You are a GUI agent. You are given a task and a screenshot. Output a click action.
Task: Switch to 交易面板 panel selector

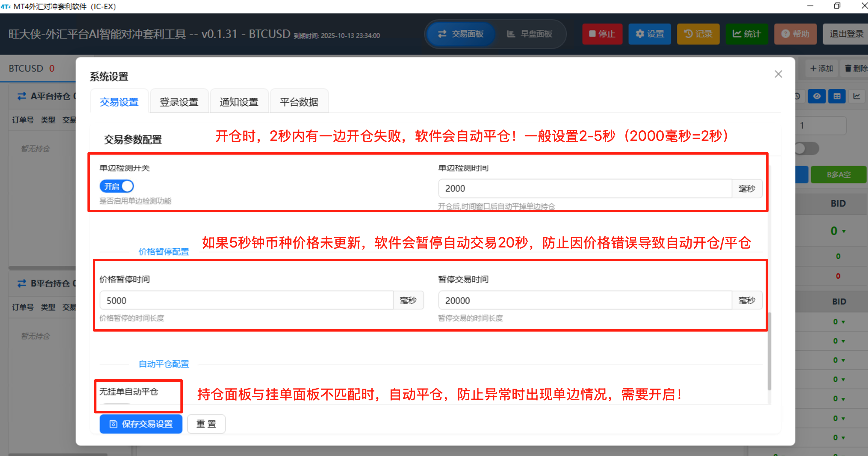(x=460, y=34)
